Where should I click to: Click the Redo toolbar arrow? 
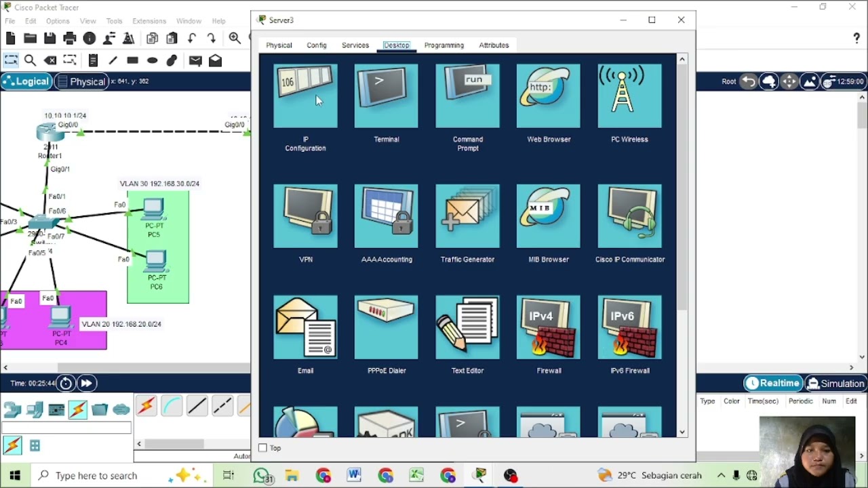point(212,39)
